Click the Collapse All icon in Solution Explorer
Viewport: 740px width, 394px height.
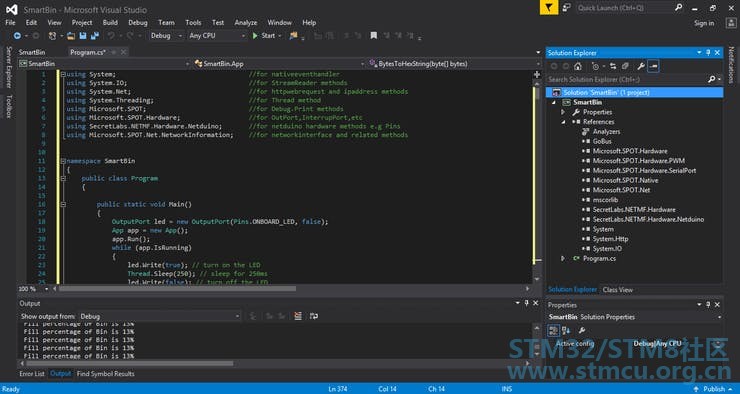625,67
